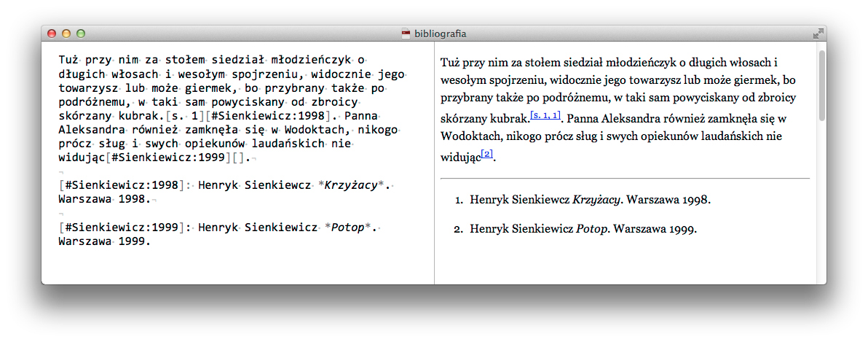Close the bibliografia window with red button
868x342 pixels.
(x=52, y=34)
